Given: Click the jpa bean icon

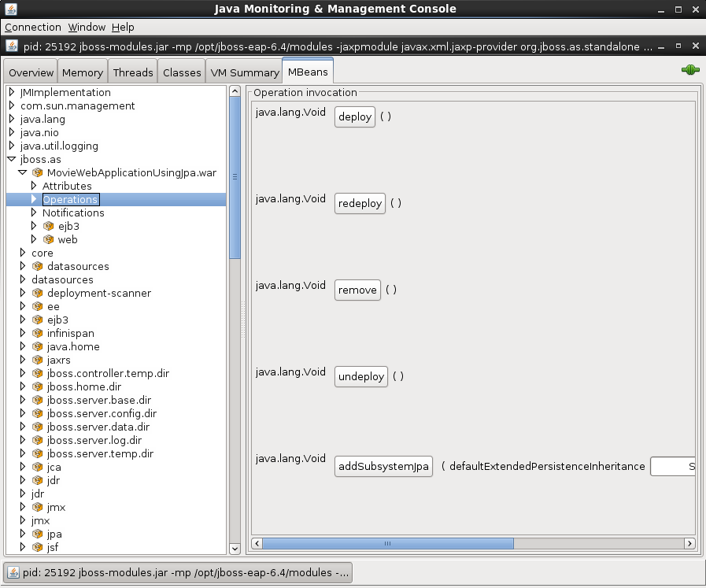Looking at the screenshot, I should point(37,534).
